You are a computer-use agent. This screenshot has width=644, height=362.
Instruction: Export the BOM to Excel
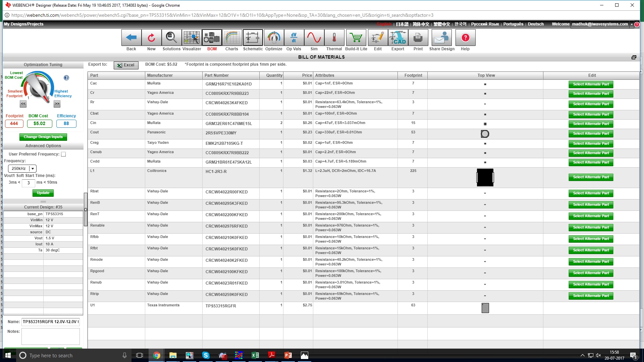coord(126,65)
